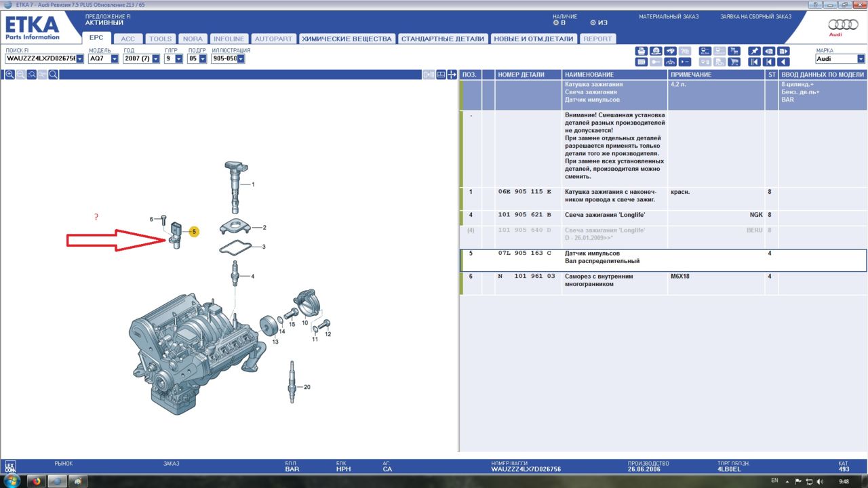Click the printer icon in the toolbar

642,51
